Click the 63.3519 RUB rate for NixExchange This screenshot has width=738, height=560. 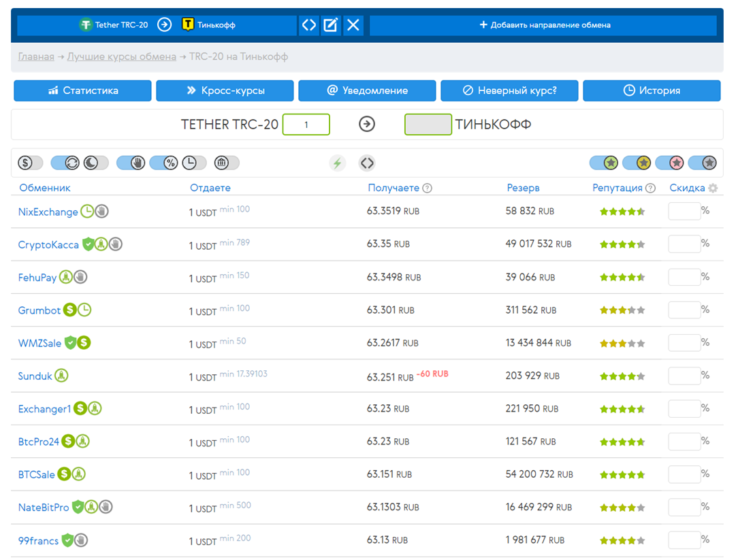[x=393, y=211]
